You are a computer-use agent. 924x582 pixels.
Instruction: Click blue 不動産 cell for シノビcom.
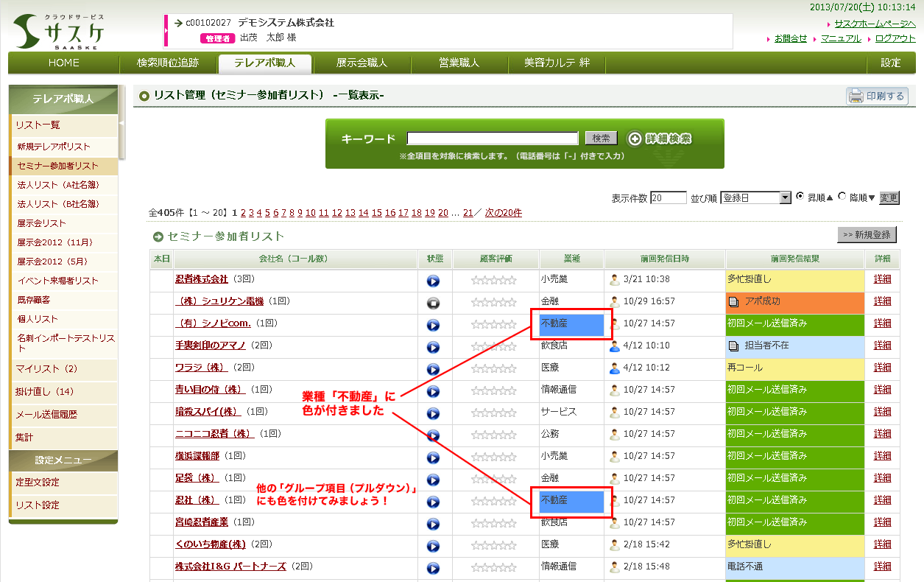571,324
